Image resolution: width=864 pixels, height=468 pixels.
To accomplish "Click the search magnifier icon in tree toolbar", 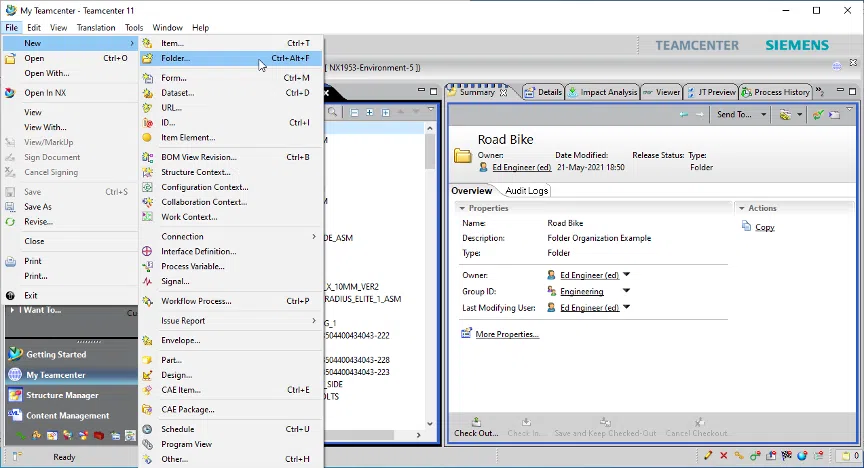I will 332,112.
